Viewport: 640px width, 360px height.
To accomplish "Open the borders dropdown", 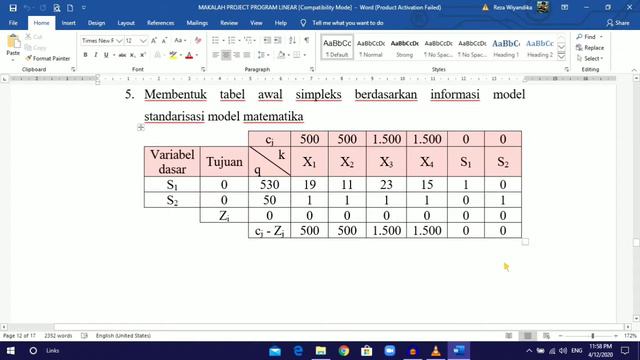I will (304, 55).
